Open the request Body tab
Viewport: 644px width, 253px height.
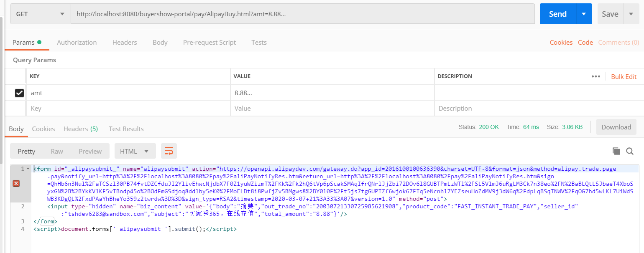click(x=160, y=42)
